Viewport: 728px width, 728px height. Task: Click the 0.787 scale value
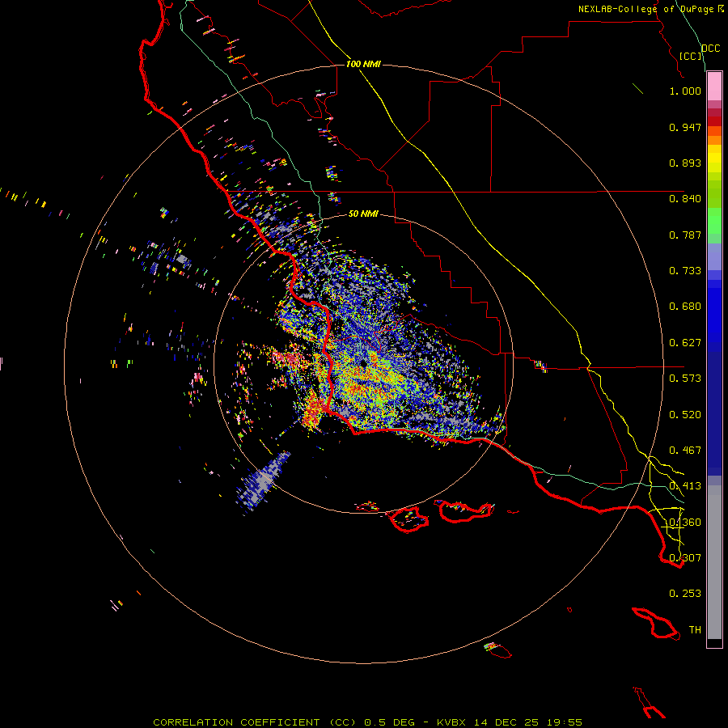(685, 235)
